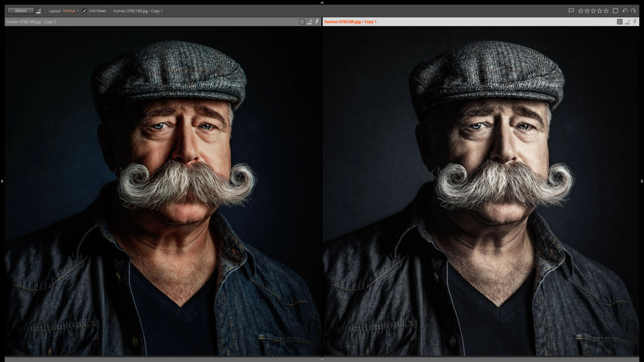This screenshot has width=644, height=362.
Task: Pin the Copy 2 view
Action: 317,22
